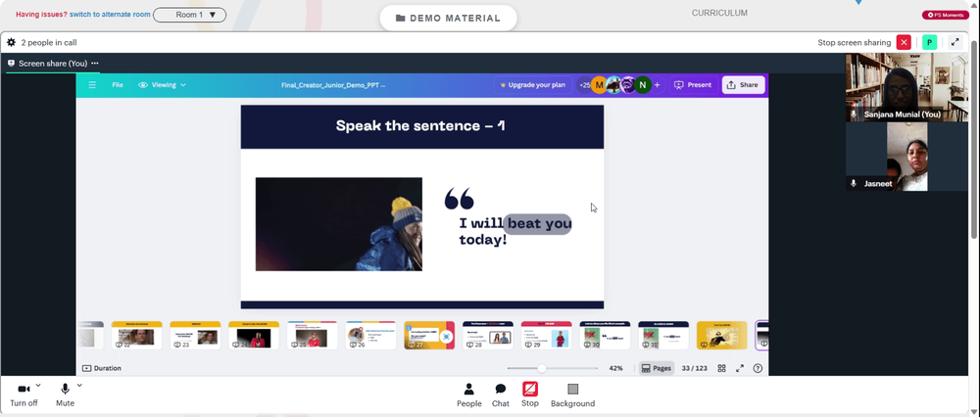Screen dimensions: 980x417
Task: Toggle the Pages thumbnail strip
Action: (657, 368)
